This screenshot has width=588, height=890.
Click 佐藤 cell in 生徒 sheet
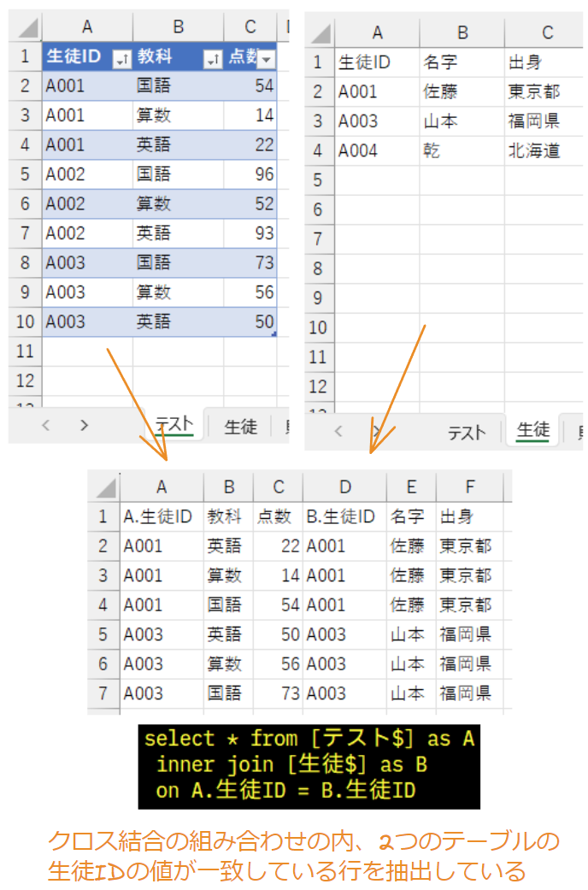tap(462, 91)
